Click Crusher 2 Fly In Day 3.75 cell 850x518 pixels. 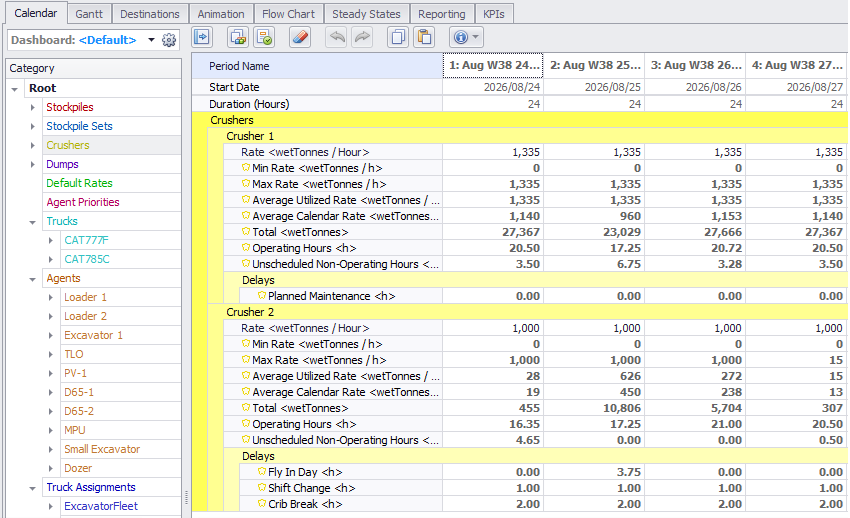coord(594,472)
